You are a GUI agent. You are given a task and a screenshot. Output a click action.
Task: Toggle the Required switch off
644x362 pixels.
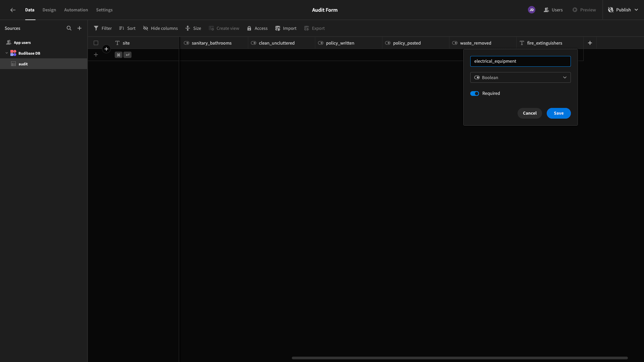tap(475, 94)
